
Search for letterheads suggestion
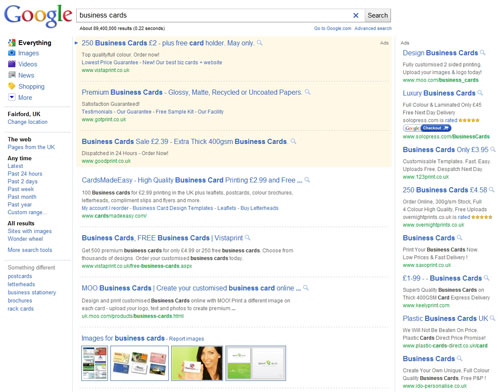tap(21, 284)
